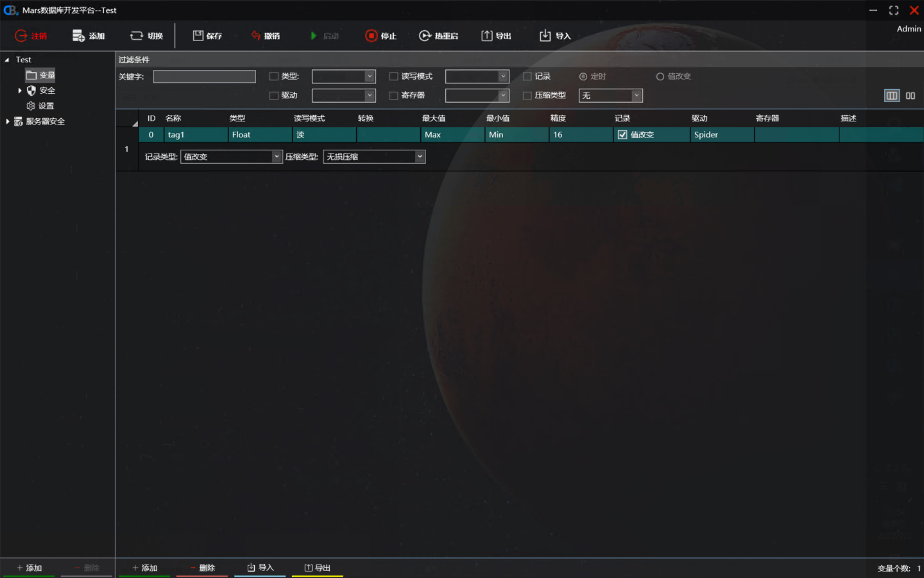Click the yellow-underlined 导出 export at the bottom
Viewport: 924px width, 578px height.
318,568
